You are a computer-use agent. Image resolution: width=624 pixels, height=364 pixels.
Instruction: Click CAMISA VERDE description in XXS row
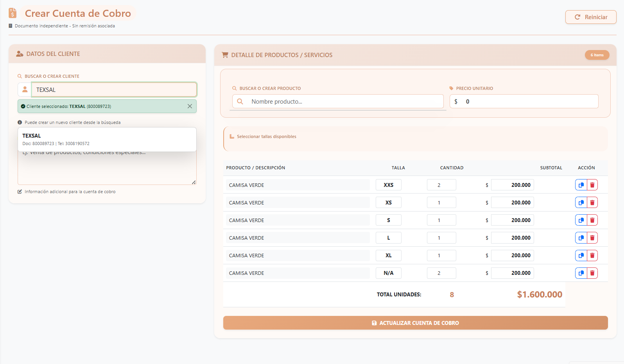tap(298, 185)
